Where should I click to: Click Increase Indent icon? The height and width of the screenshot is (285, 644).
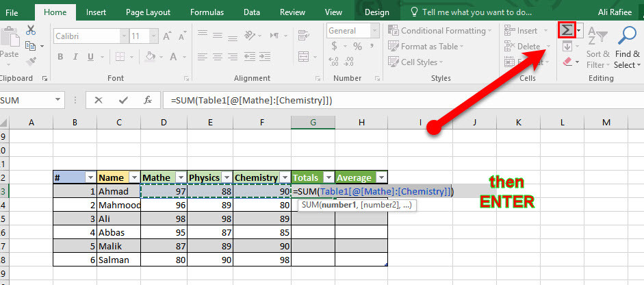(x=265, y=56)
